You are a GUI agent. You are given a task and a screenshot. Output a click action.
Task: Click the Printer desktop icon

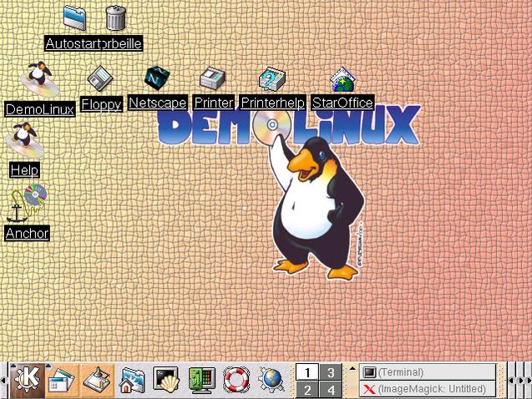212,80
